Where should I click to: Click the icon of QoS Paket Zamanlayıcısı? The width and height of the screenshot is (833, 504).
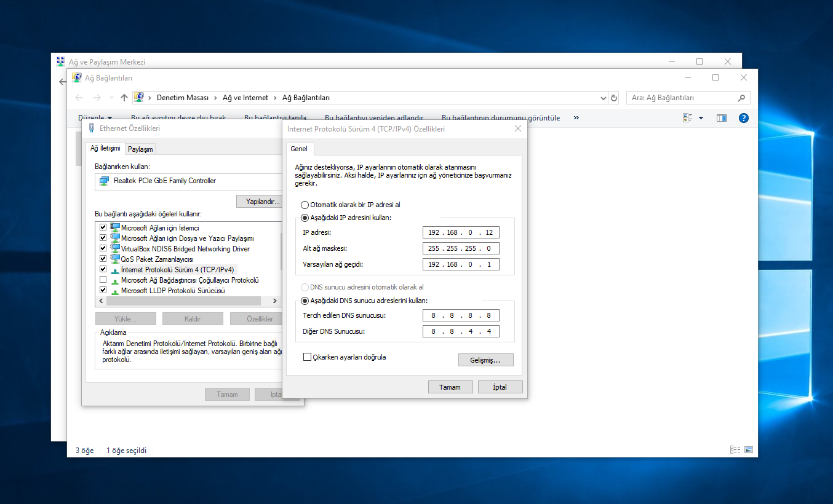[x=115, y=259]
